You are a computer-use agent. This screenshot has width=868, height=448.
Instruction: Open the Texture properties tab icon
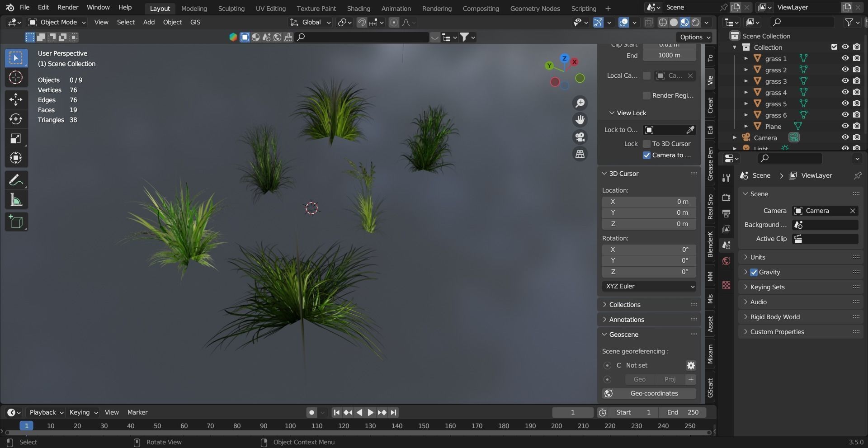click(726, 285)
